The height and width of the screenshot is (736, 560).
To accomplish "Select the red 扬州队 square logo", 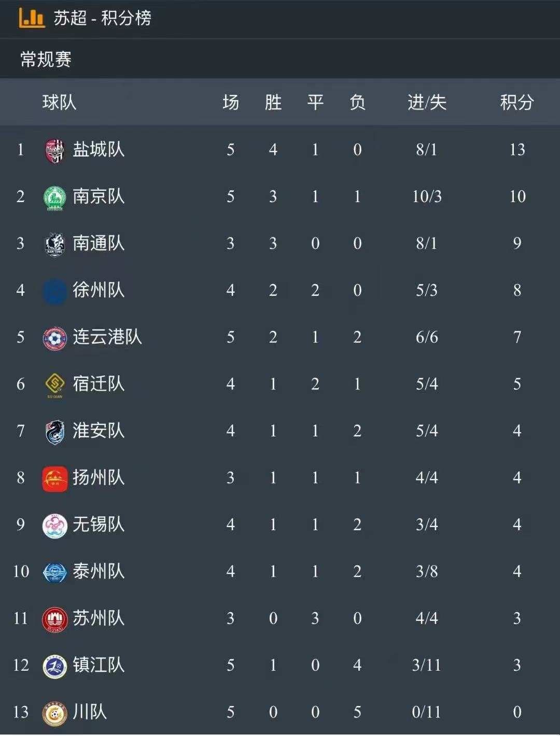I will point(54,479).
